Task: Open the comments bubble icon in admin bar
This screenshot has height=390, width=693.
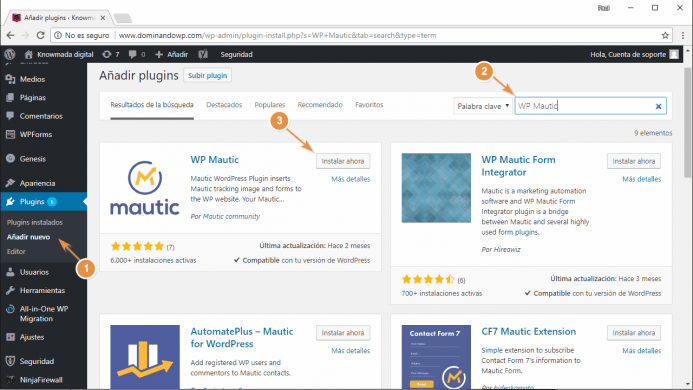Action: (132, 54)
